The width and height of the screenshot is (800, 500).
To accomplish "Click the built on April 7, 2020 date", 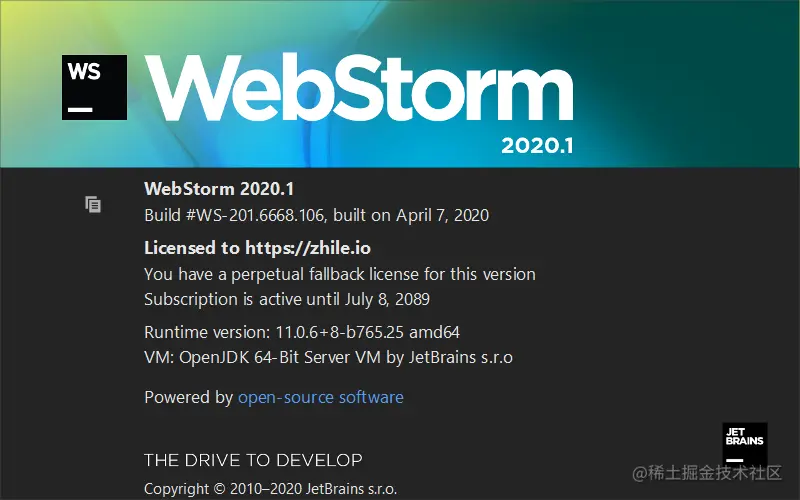I will [x=411, y=215].
